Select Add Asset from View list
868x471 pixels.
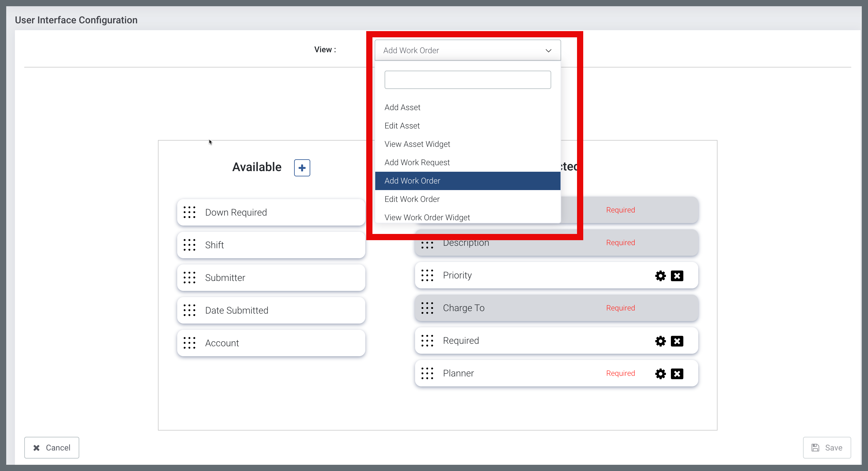click(x=402, y=108)
